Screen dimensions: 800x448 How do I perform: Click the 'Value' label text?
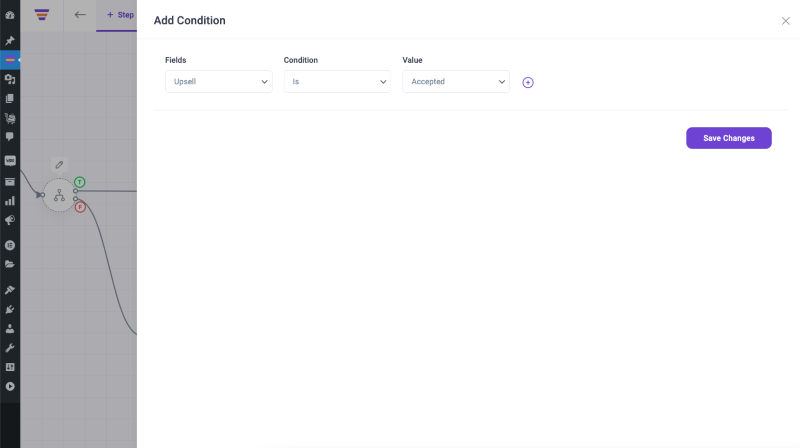click(x=412, y=60)
